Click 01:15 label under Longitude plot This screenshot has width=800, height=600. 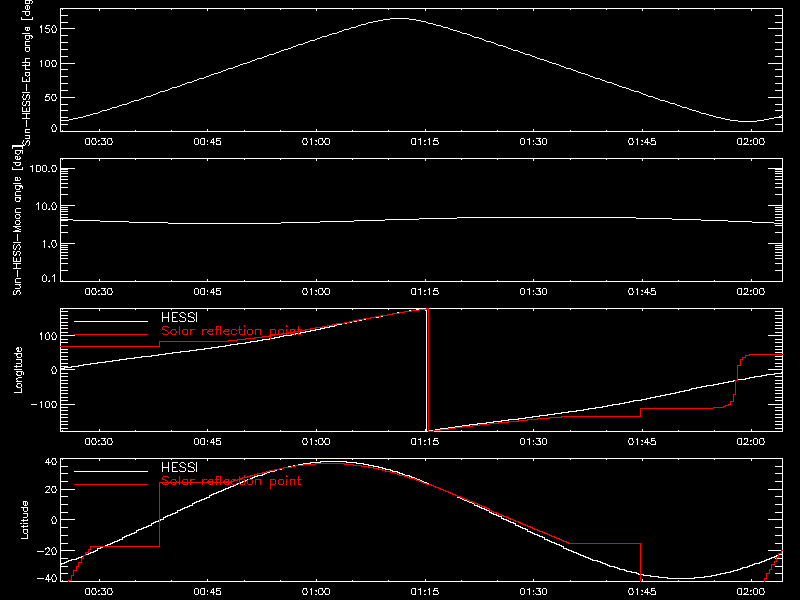pos(424,442)
